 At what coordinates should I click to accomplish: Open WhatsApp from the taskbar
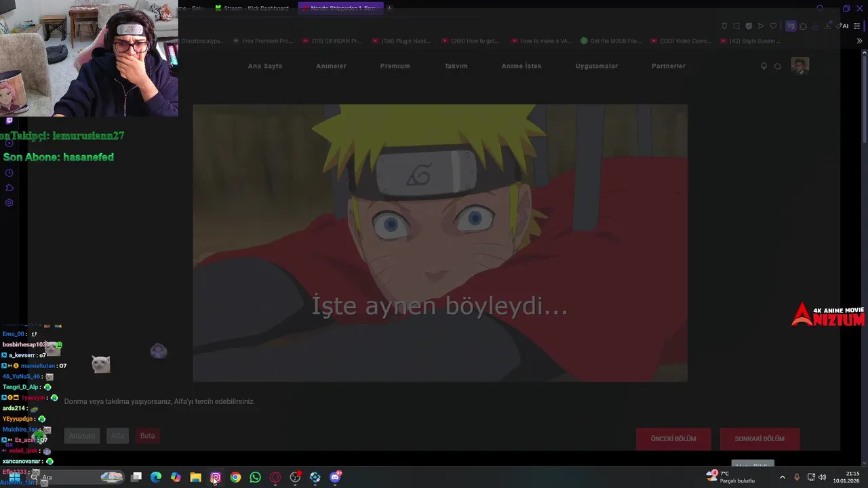point(255,477)
